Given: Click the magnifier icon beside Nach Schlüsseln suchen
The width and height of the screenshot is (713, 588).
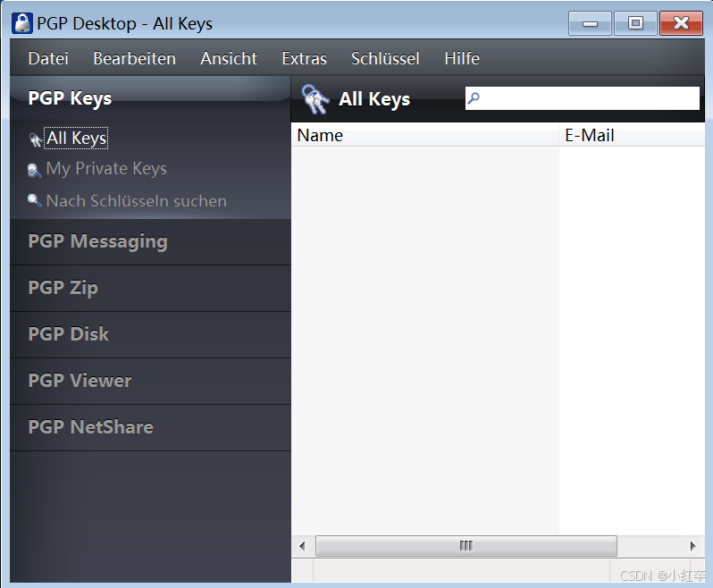Looking at the screenshot, I should tap(34, 200).
